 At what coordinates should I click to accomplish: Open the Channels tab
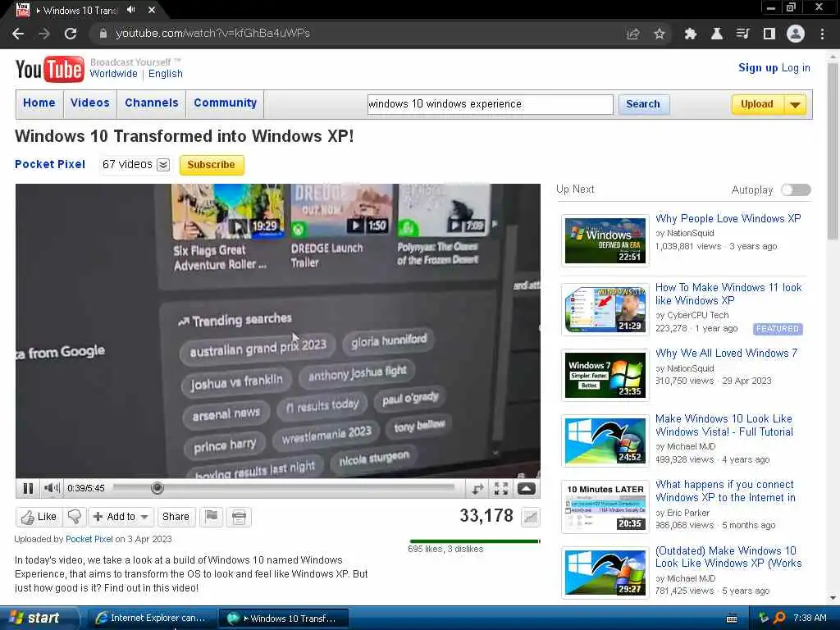coord(152,103)
